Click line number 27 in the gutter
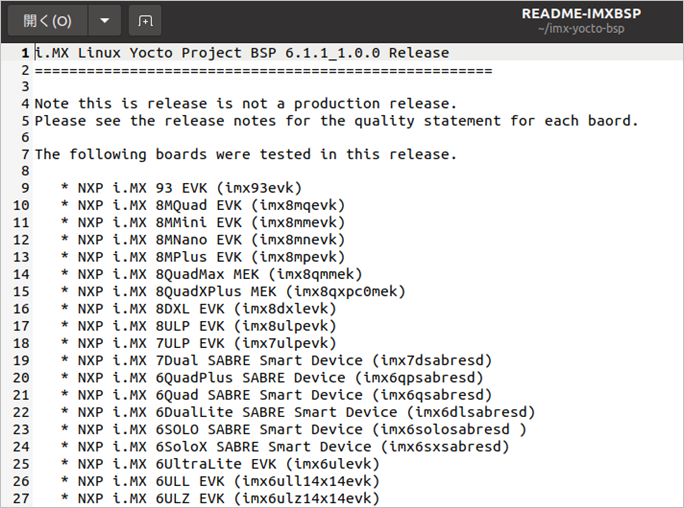This screenshot has width=684, height=508. click(x=20, y=497)
